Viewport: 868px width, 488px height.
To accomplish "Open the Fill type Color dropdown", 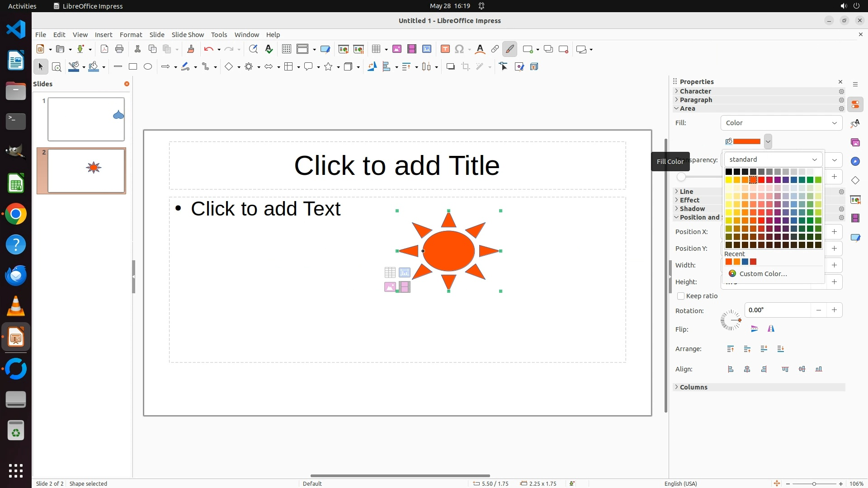I will pyautogui.click(x=781, y=123).
